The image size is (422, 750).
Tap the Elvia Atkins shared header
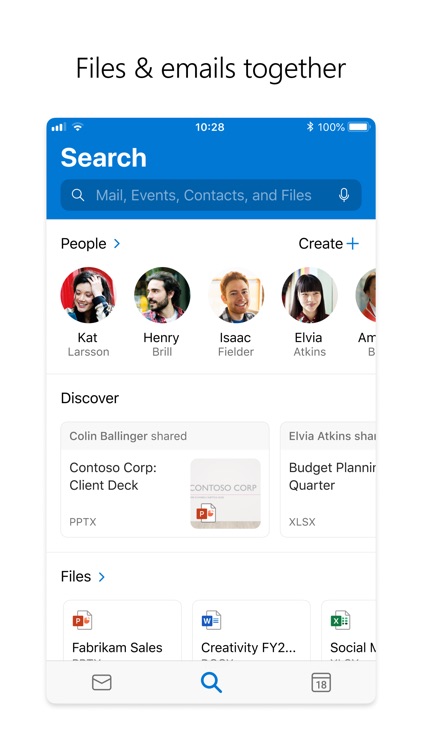point(328,436)
